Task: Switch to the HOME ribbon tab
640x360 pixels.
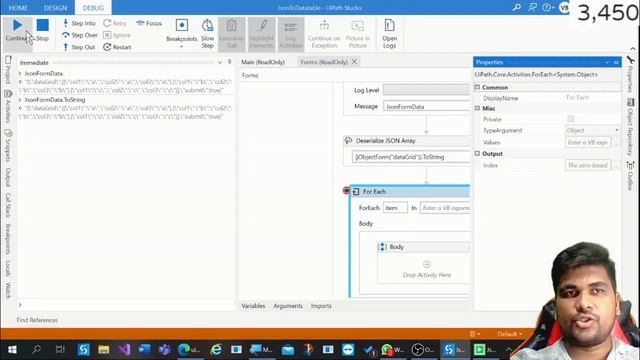Action: pos(18,8)
